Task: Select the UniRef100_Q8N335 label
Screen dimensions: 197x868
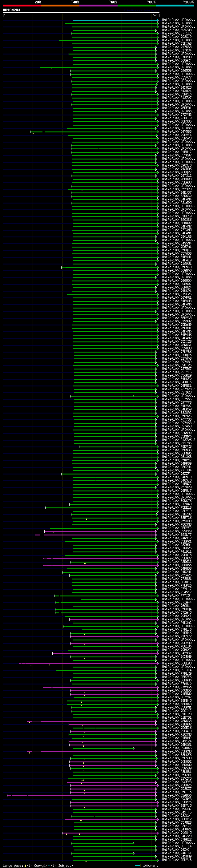Action: [177, 121]
